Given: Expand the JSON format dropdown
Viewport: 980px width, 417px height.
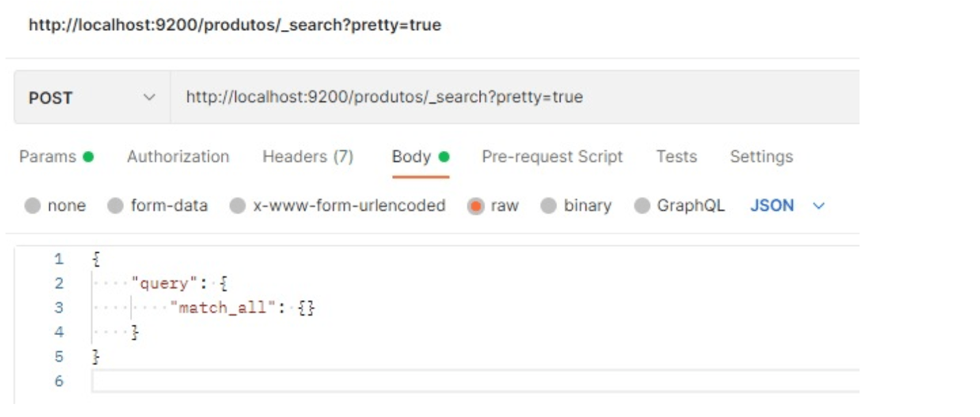Looking at the screenshot, I should [x=787, y=206].
